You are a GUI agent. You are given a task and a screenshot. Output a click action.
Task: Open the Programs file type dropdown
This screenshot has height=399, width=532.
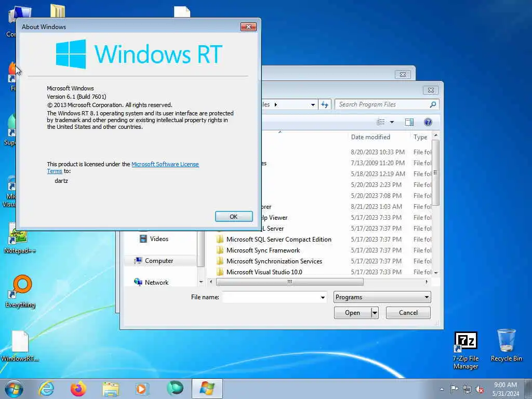[382, 297]
